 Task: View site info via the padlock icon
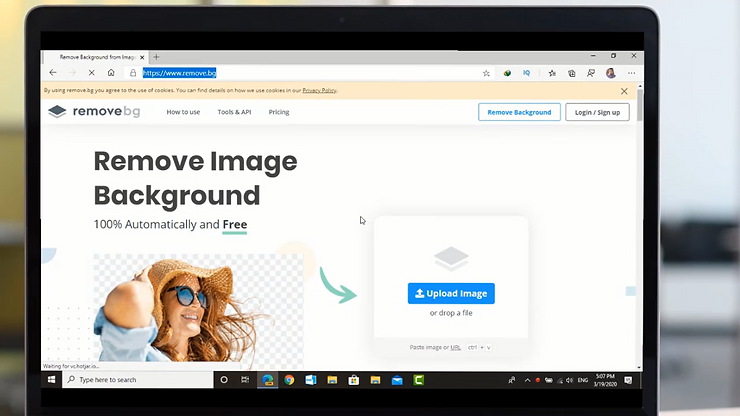click(x=133, y=73)
